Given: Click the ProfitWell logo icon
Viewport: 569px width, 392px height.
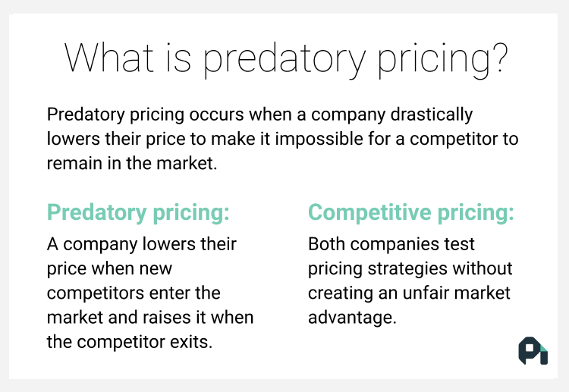Looking at the screenshot, I should (533, 350).
